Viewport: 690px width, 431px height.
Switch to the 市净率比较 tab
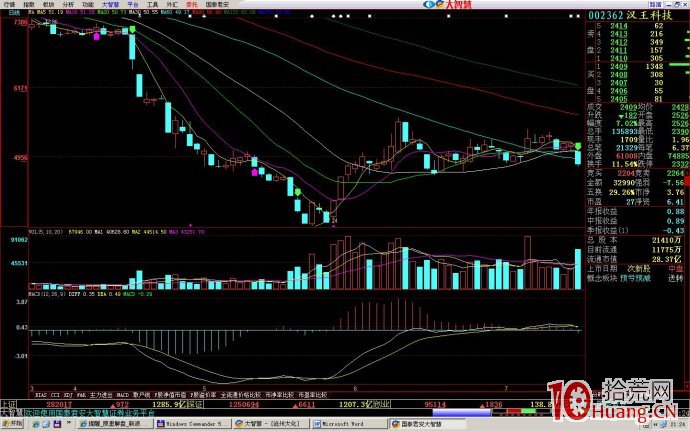point(279,395)
